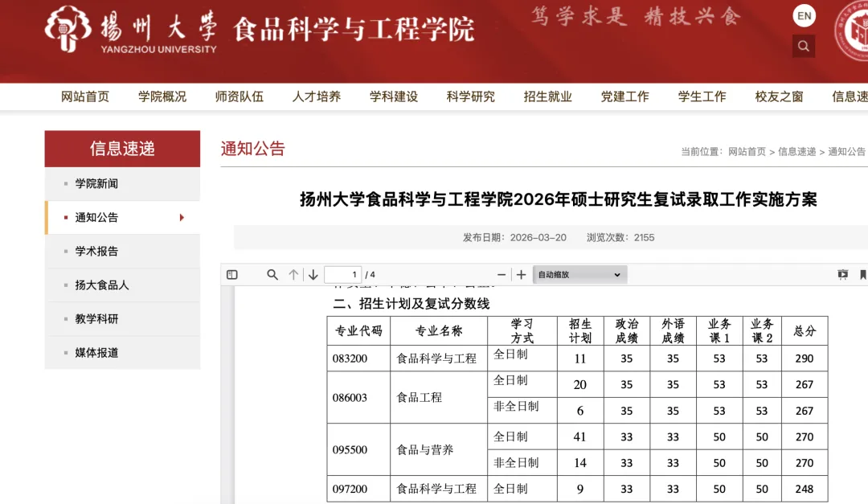Viewport: 868px width, 504px height.
Task: Open 人才培养 menu item
Action: 316,97
